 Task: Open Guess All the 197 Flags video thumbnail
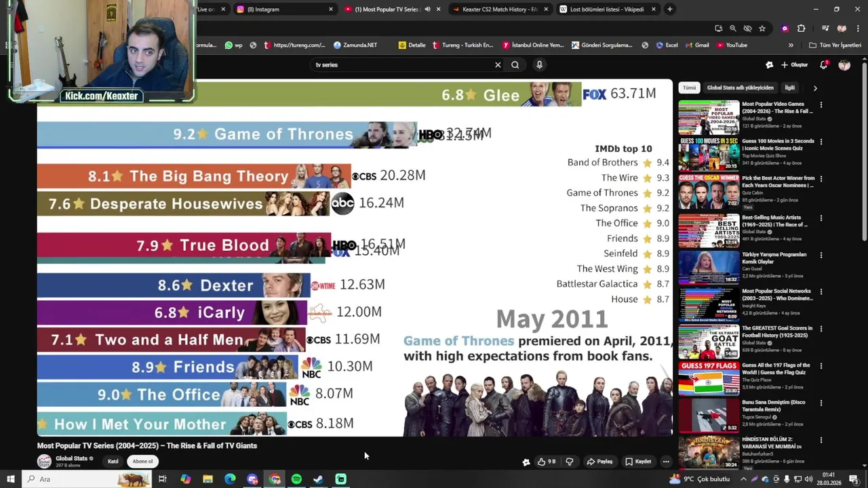709,380
